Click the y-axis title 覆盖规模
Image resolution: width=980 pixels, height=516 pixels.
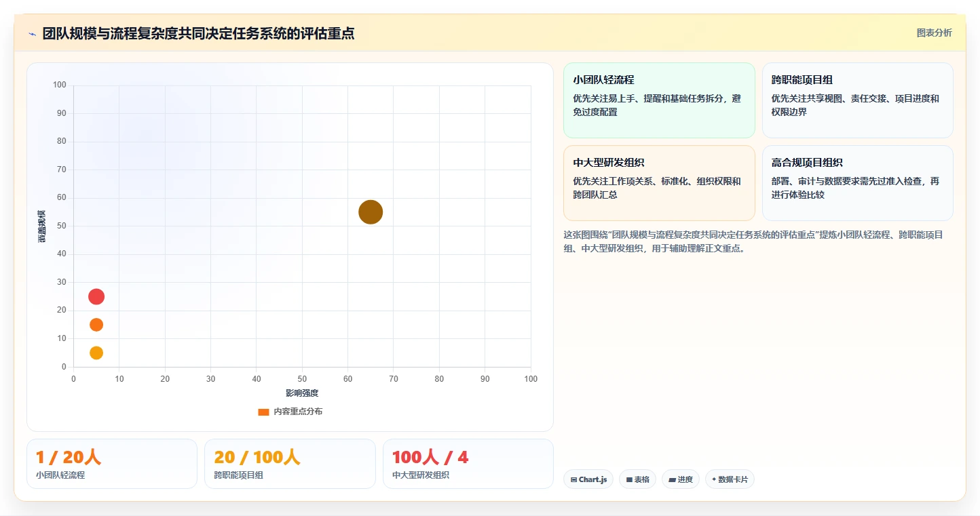click(x=42, y=226)
